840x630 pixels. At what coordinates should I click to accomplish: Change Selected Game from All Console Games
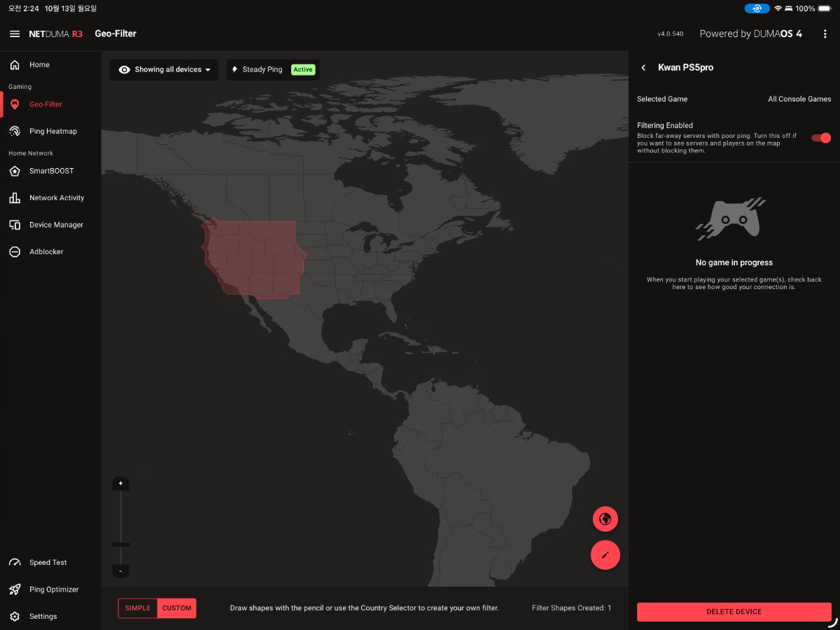click(x=799, y=99)
